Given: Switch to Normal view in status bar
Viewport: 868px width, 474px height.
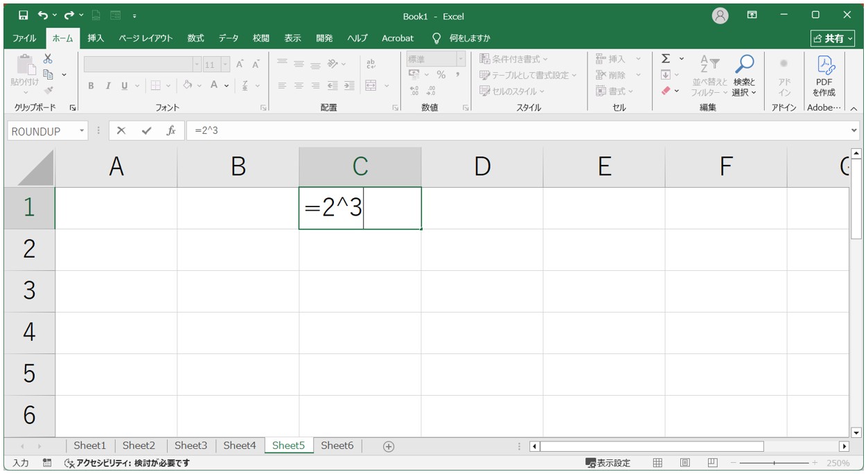Looking at the screenshot, I should [x=658, y=462].
